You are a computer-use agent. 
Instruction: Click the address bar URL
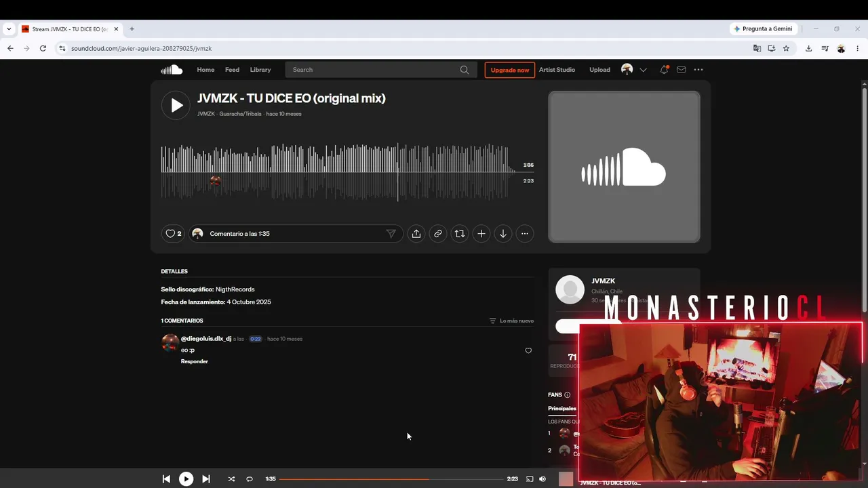(x=142, y=49)
